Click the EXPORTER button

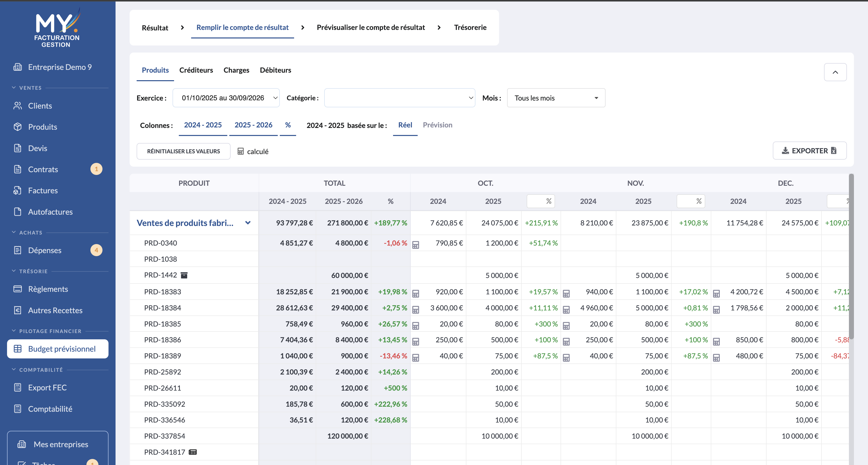809,150
